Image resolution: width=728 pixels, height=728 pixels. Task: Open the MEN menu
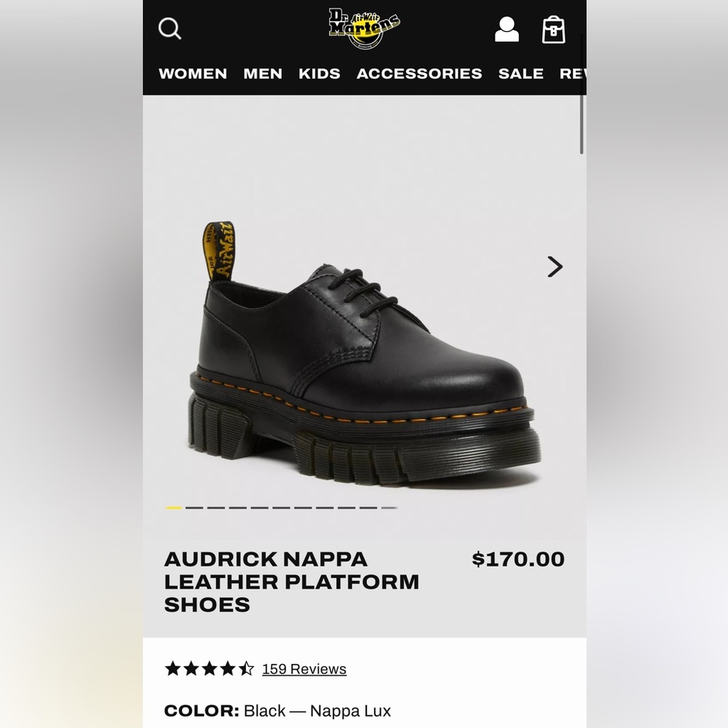point(263,74)
